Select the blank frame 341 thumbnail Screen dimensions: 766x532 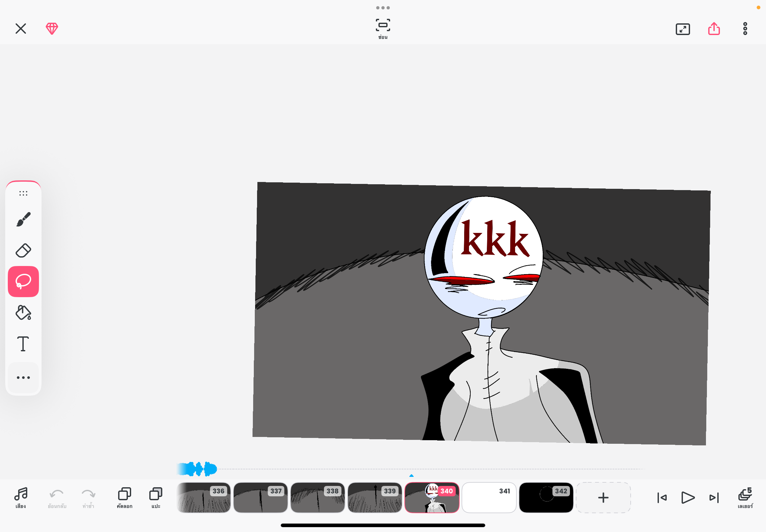pyautogui.click(x=489, y=498)
